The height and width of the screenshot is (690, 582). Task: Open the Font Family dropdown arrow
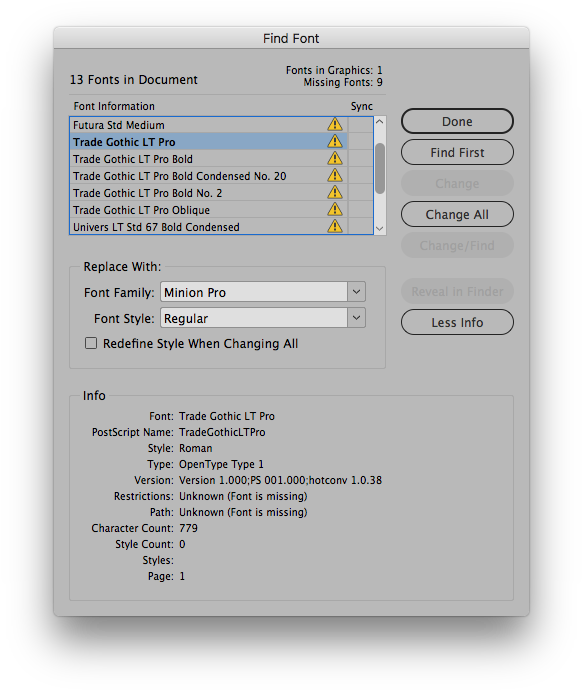pos(356,292)
